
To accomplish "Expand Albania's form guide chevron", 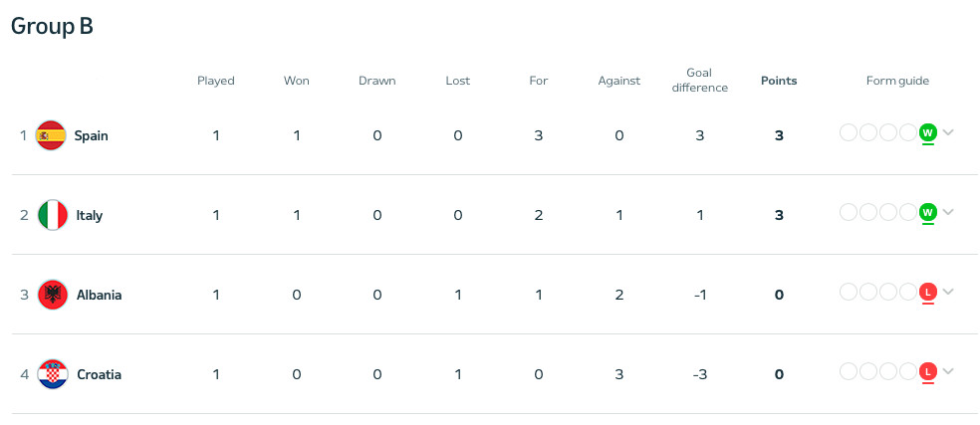I will 948,292.
